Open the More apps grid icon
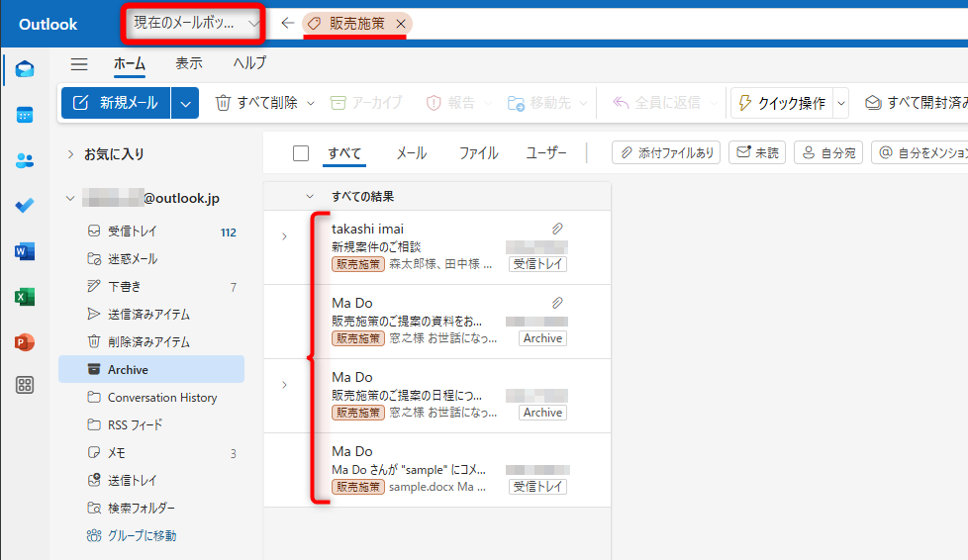 (25, 385)
